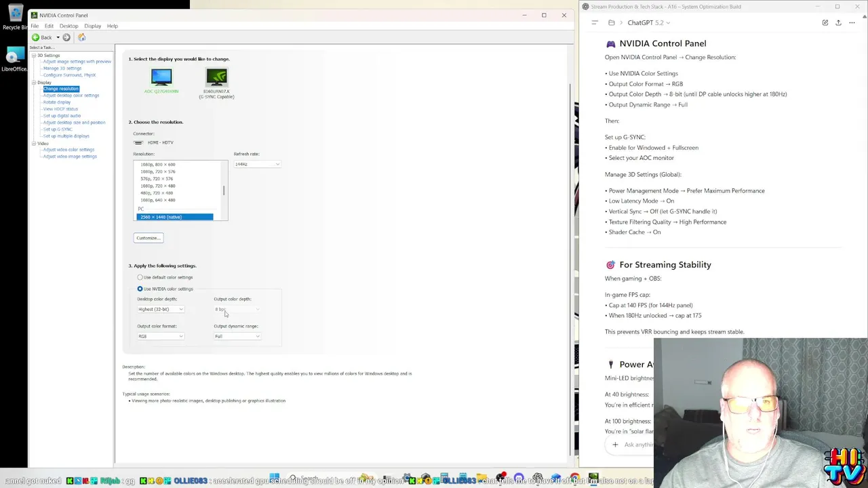Open Adjust video image settings
Viewport: 868px width, 488px height.
click(70, 157)
